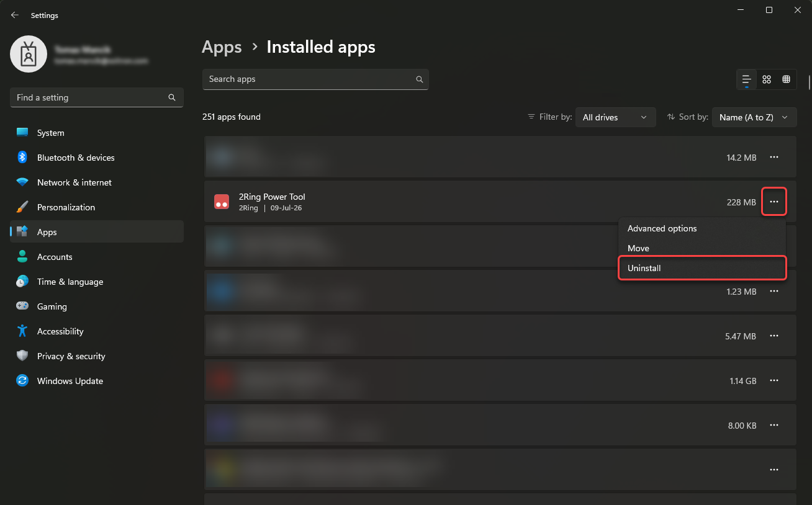
Task: Click the magnifier in Find a setting
Action: point(172,97)
